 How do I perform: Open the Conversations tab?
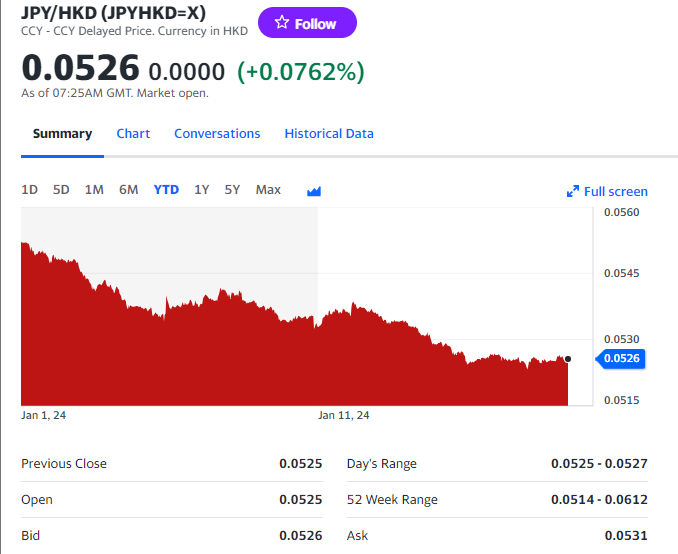point(217,134)
